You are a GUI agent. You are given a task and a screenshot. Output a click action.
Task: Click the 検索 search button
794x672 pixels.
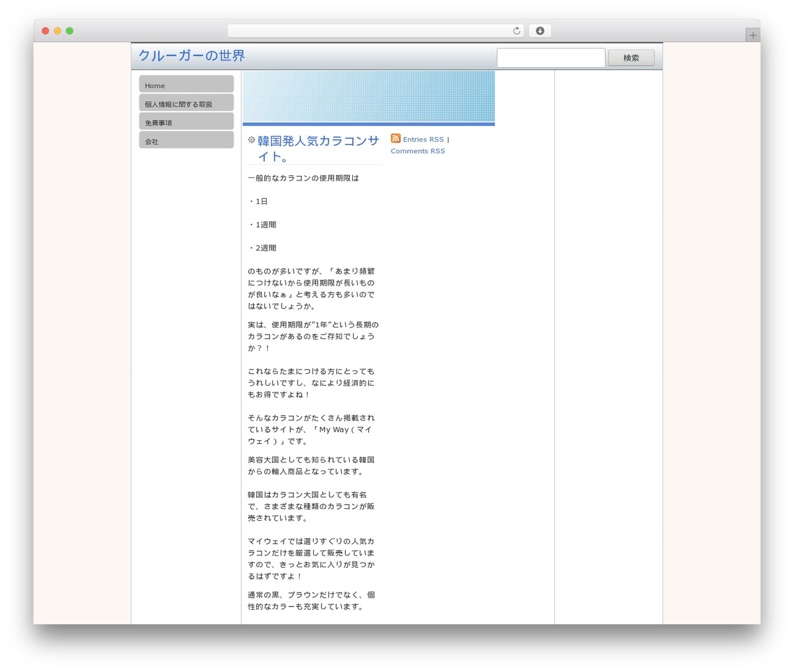(x=631, y=58)
